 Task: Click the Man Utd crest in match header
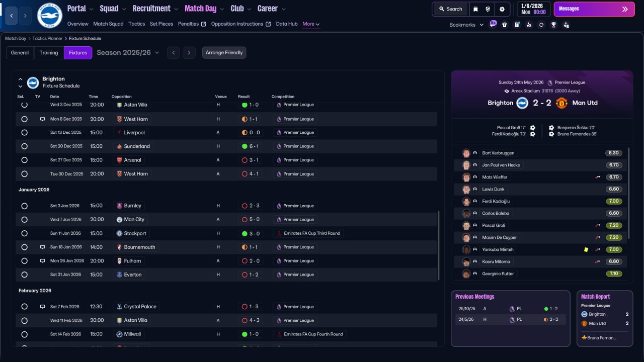pyautogui.click(x=561, y=103)
